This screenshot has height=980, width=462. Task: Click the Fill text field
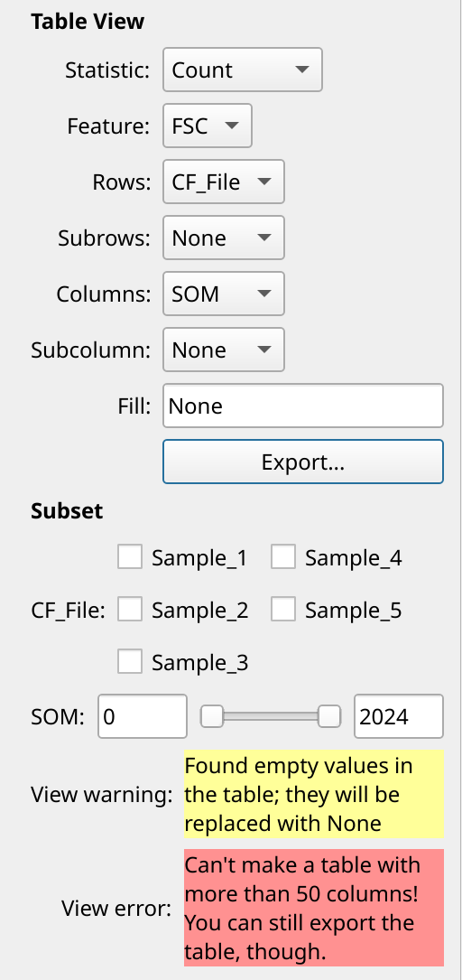(x=303, y=406)
